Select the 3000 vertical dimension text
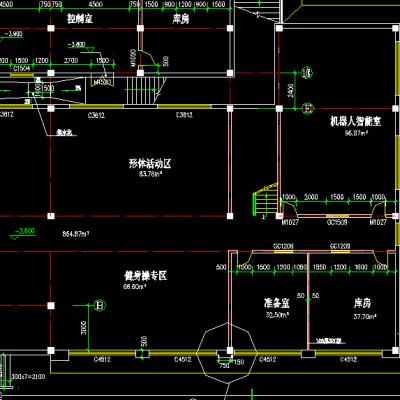The image size is (400, 400). click(x=83, y=328)
